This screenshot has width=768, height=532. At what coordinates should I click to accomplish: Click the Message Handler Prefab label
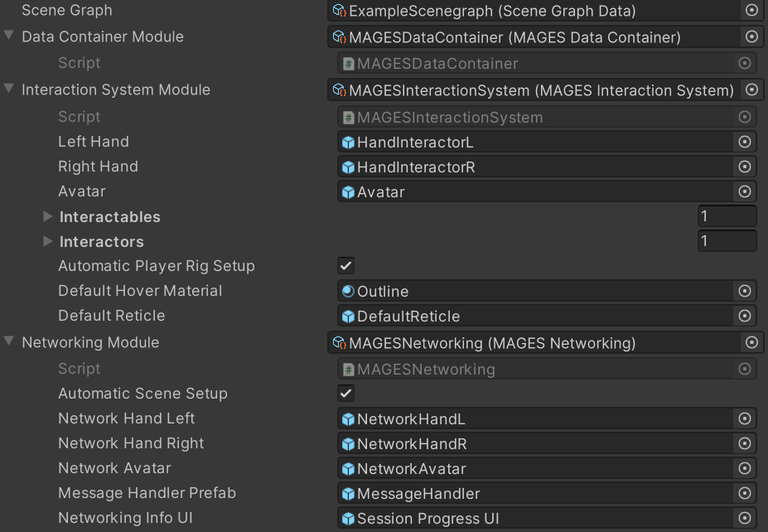(x=147, y=493)
